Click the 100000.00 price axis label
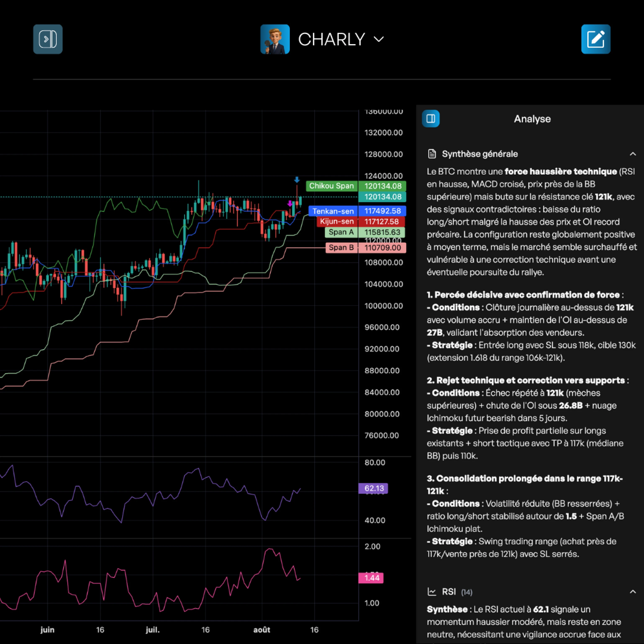Viewport: 644px width, 644px height. point(384,306)
